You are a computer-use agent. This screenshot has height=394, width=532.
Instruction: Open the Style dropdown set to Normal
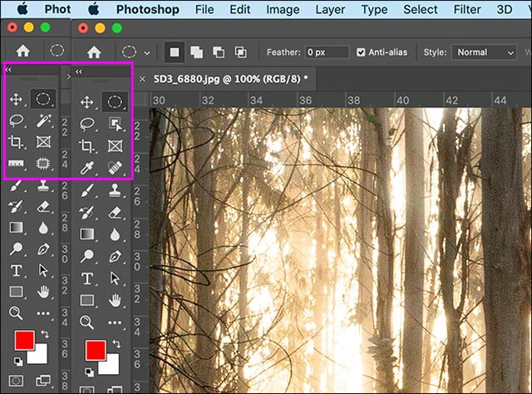click(x=485, y=52)
